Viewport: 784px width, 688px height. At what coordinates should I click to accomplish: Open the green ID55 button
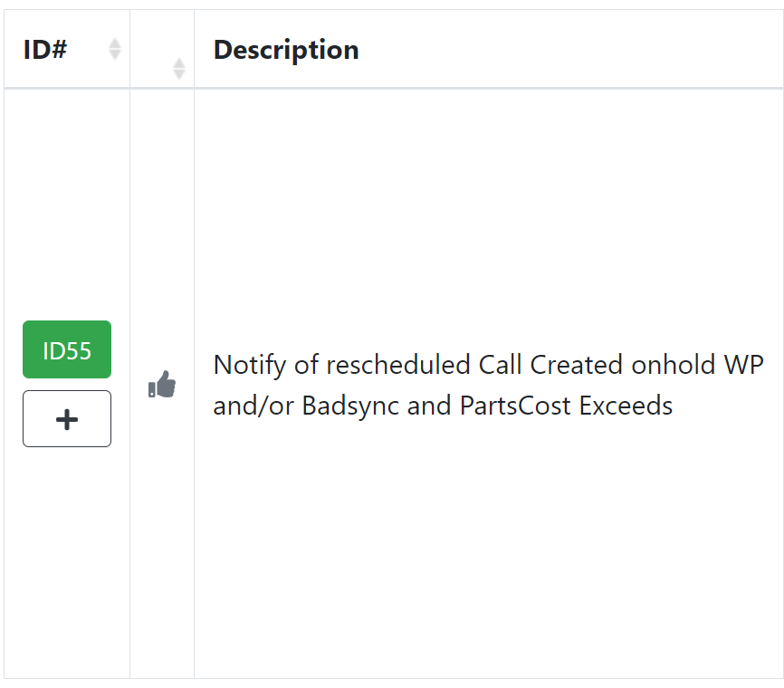[67, 349]
